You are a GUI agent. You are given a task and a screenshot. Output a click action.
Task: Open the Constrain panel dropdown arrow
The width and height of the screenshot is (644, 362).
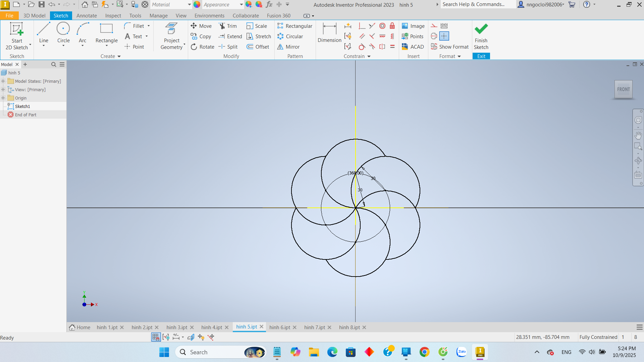(x=369, y=57)
